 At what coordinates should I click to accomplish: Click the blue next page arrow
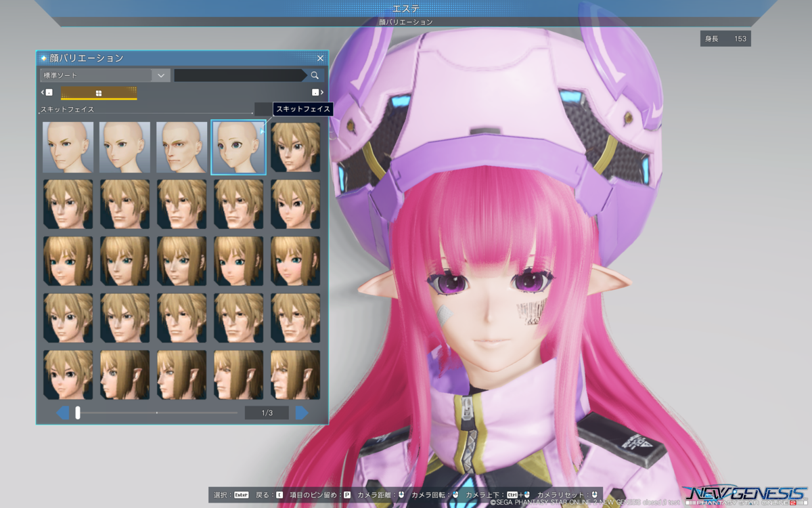click(x=302, y=412)
